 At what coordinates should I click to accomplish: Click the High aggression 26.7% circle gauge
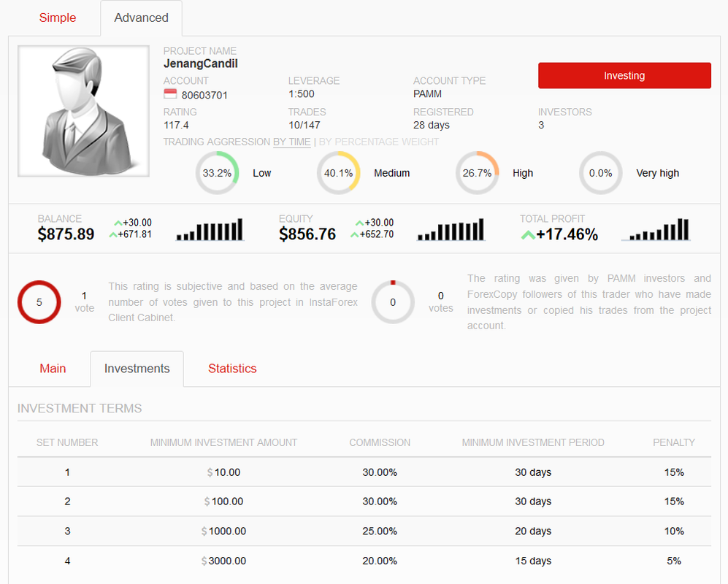(477, 173)
